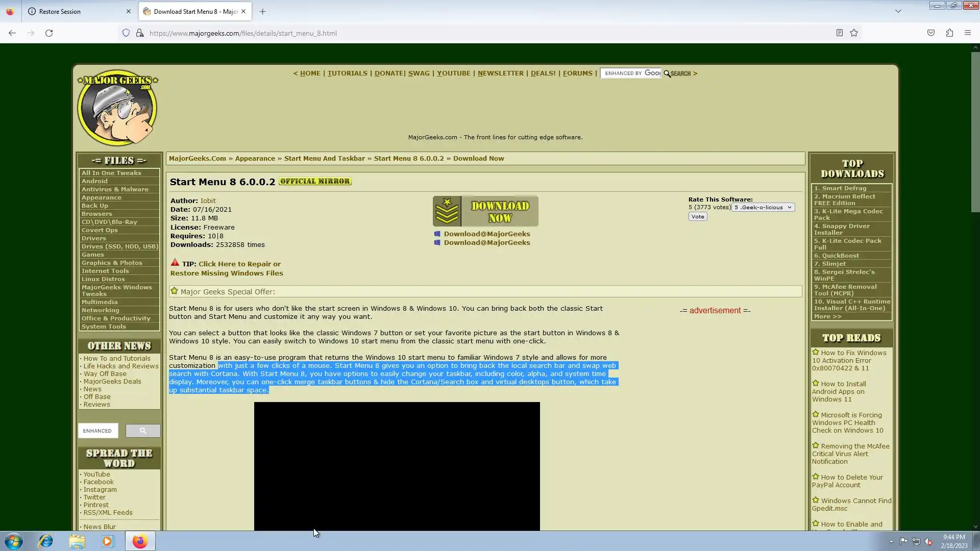Image resolution: width=980 pixels, height=551 pixels.
Task: Toggle reader view icon in address bar
Action: 839,33
